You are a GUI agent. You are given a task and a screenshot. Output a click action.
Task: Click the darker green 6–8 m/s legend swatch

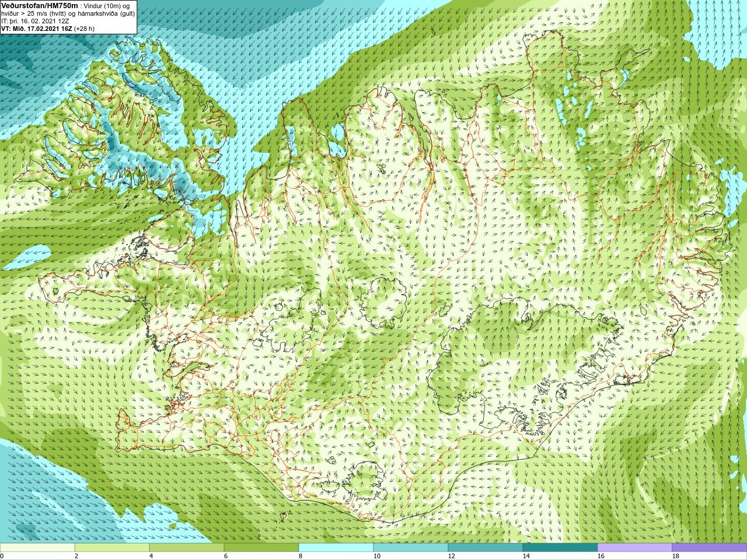click(261, 548)
